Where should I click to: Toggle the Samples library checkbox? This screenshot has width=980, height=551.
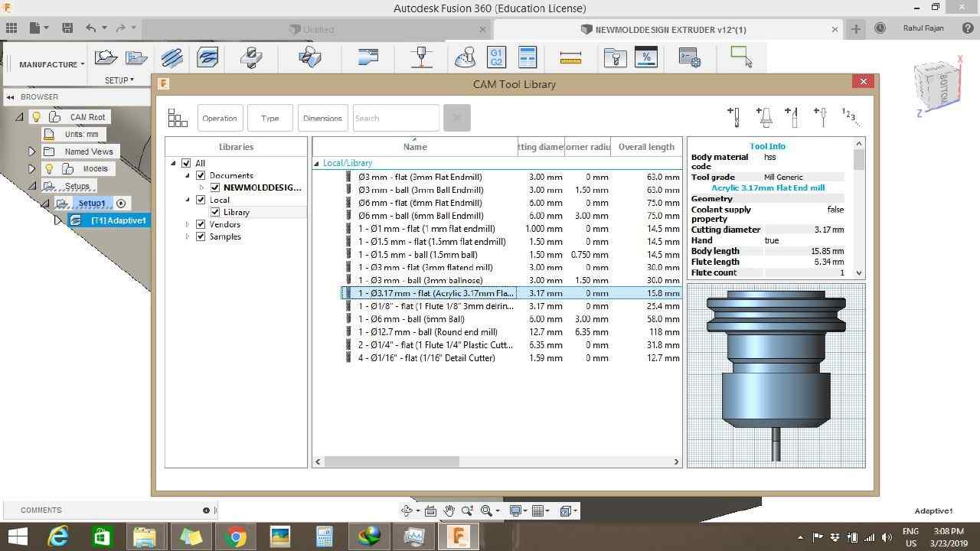click(201, 236)
